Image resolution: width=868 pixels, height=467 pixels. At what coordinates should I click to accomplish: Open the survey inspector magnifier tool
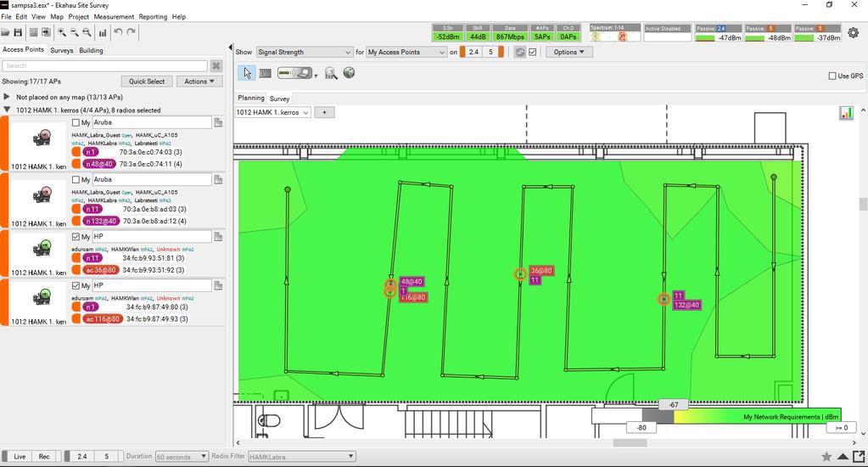tap(331, 73)
